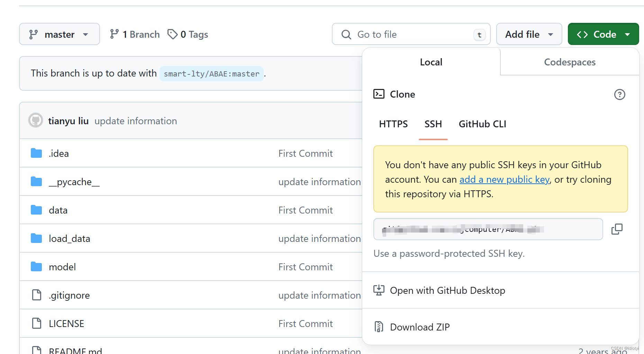Click the tianyu liu avatar image
This screenshot has height=354, width=644.
(x=36, y=121)
